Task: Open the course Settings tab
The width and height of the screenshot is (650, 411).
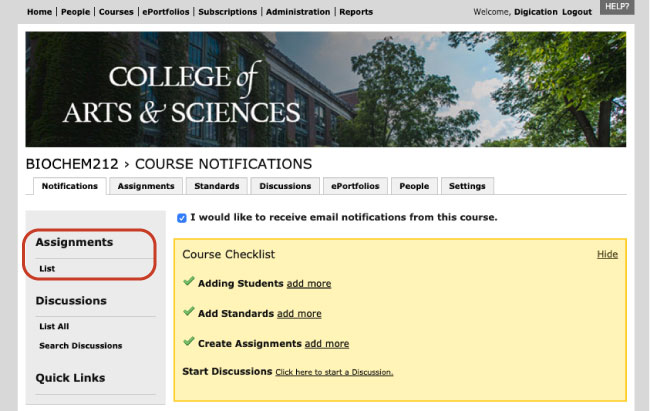Action: pos(467,186)
